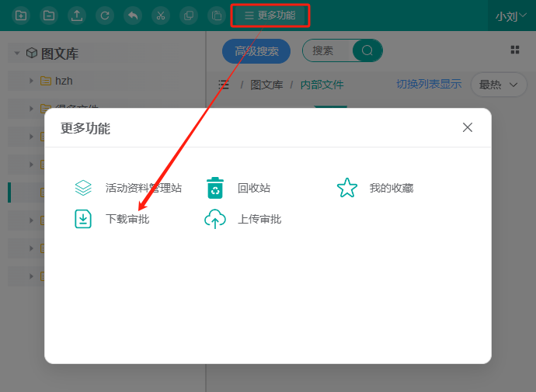Click the undo arrow toolbar icon
Viewport: 536px width, 392px height.
pos(133,16)
